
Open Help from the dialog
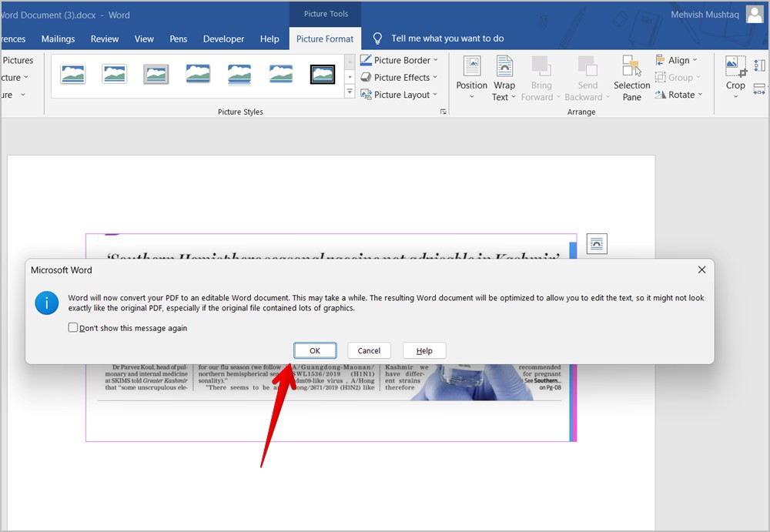(424, 350)
